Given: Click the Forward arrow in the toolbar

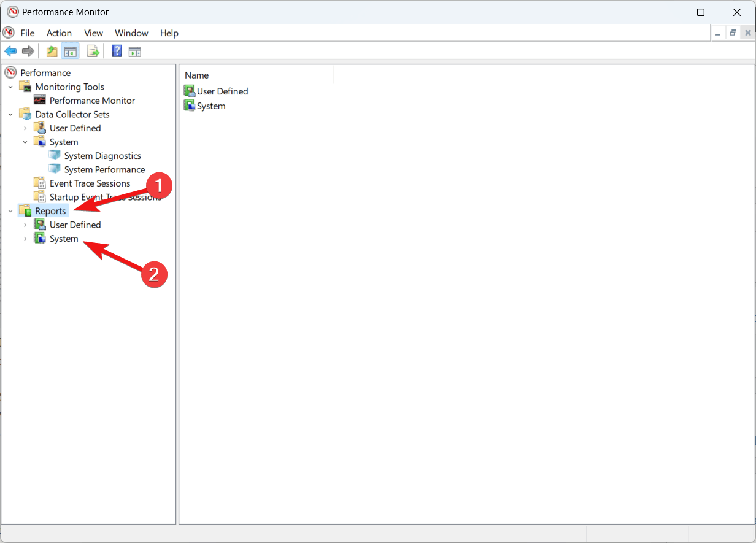Looking at the screenshot, I should [x=28, y=52].
